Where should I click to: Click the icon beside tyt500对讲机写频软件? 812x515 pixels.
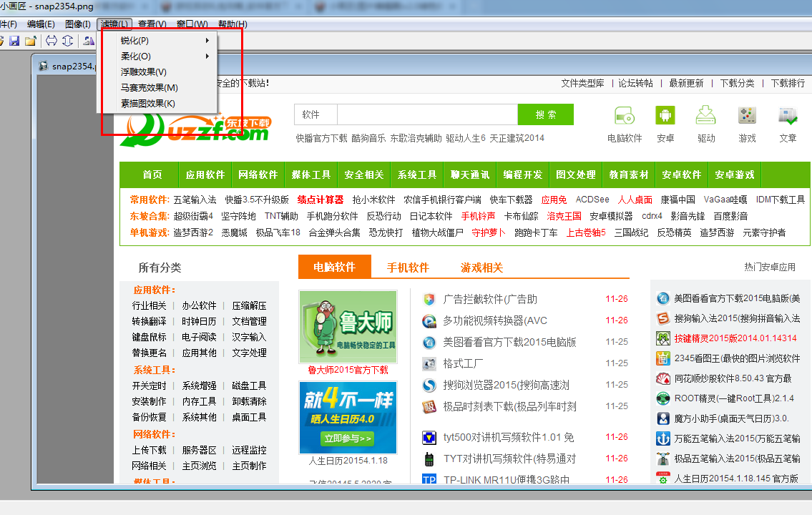[x=429, y=437]
